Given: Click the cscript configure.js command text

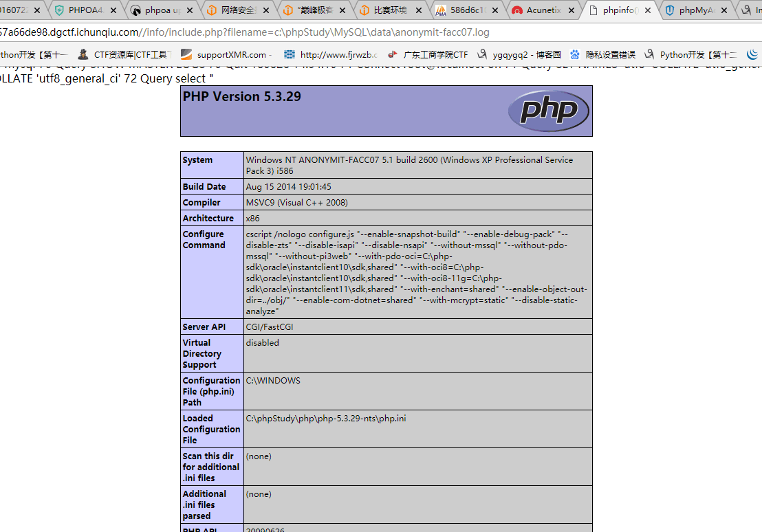Looking at the screenshot, I should [417, 273].
